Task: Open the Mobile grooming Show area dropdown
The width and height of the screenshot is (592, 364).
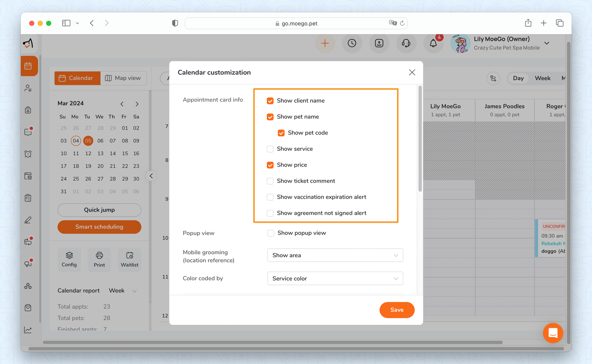Action: click(x=334, y=255)
